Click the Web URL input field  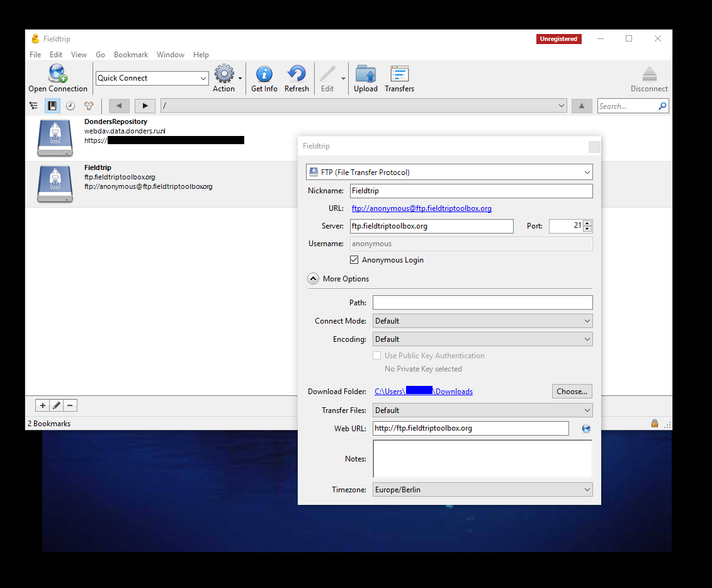[471, 428]
